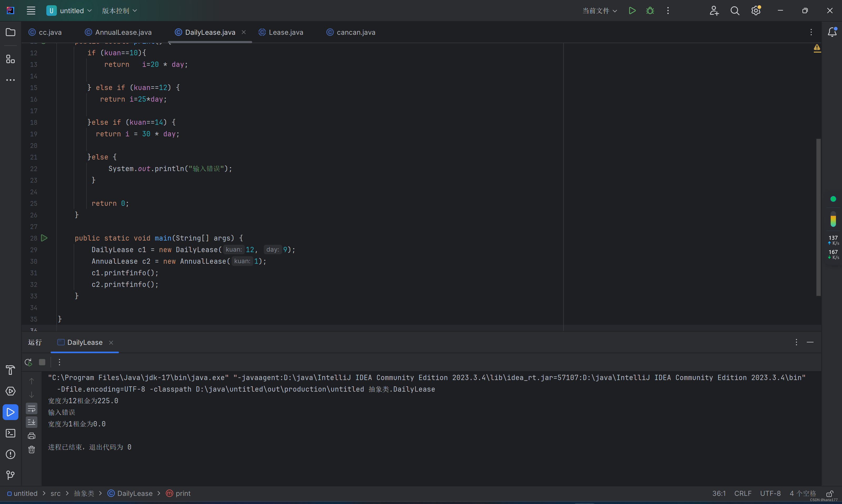Open the 版本控制 dropdown menu
Viewport: 842px width, 504px height.
(x=119, y=11)
